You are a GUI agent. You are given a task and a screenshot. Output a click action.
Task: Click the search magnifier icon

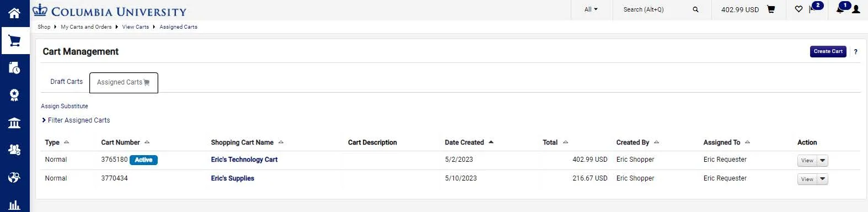[695, 9]
